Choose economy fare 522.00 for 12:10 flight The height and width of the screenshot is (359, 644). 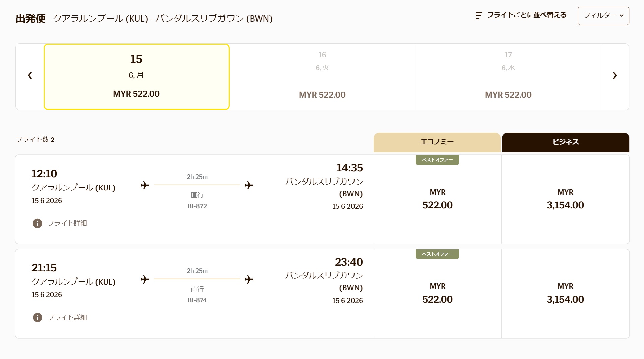(437, 199)
